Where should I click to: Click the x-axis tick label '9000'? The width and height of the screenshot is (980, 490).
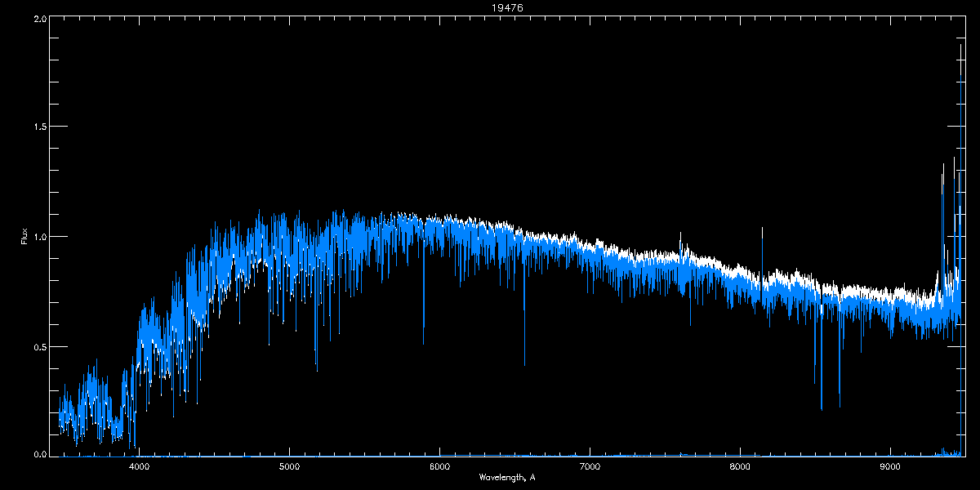point(890,466)
